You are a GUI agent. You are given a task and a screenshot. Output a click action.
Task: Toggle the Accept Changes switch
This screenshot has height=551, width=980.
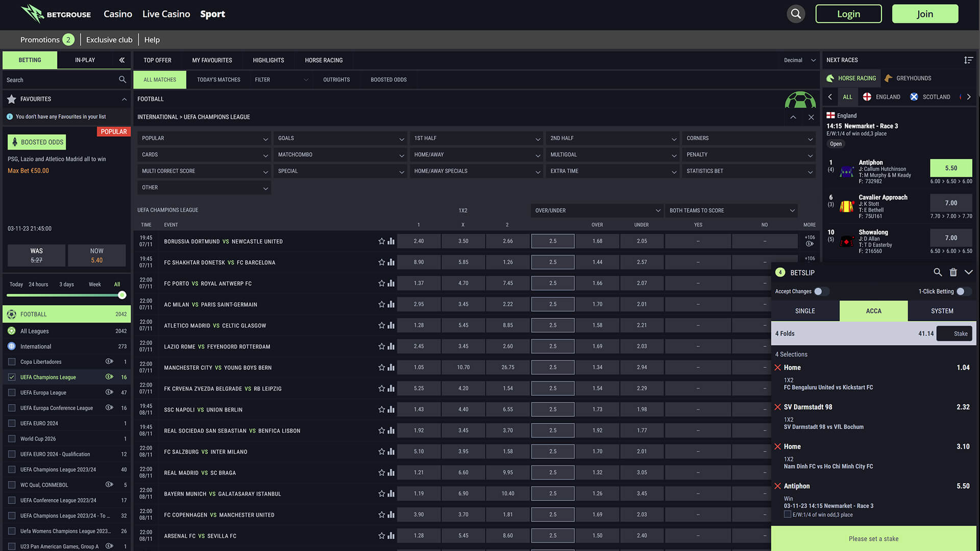coord(821,291)
